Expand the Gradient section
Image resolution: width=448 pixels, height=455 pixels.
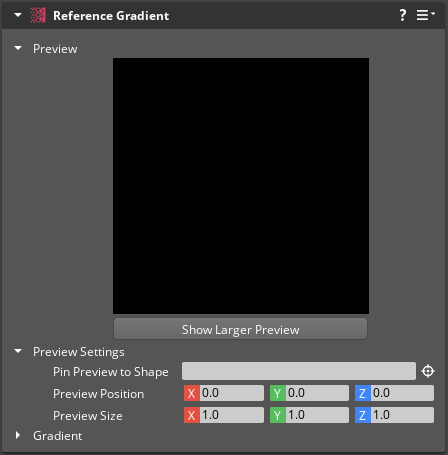pyautogui.click(x=18, y=435)
